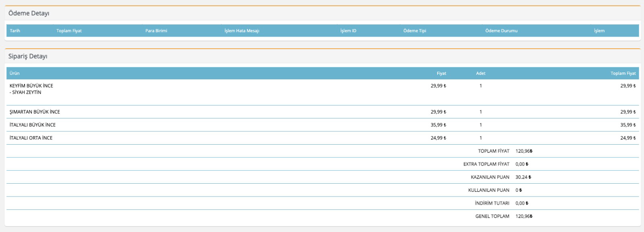Image resolution: width=644 pixels, height=232 pixels.
Task: Select the "Para Birimi" column header
Action: tap(156, 31)
